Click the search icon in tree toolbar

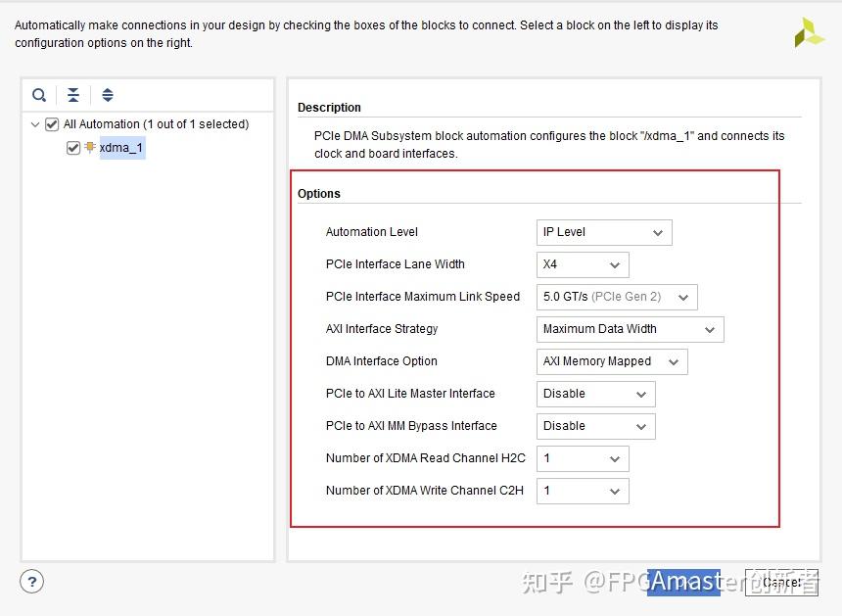39,95
